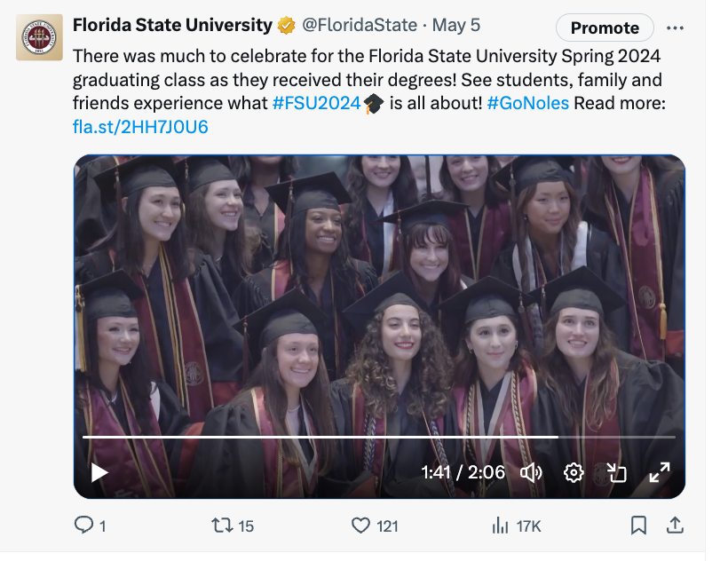
Task: Open the three-dot more options menu
Action: pos(675,28)
